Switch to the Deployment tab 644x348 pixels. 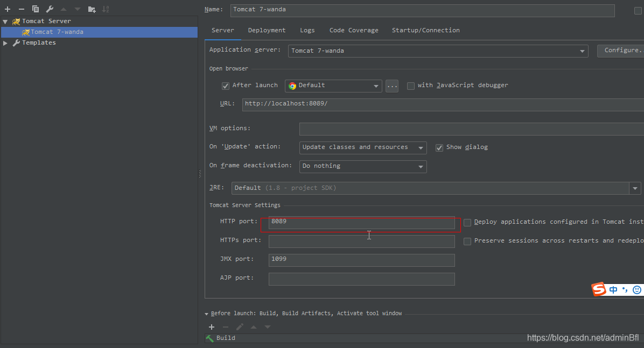click(x=267, y=30)
